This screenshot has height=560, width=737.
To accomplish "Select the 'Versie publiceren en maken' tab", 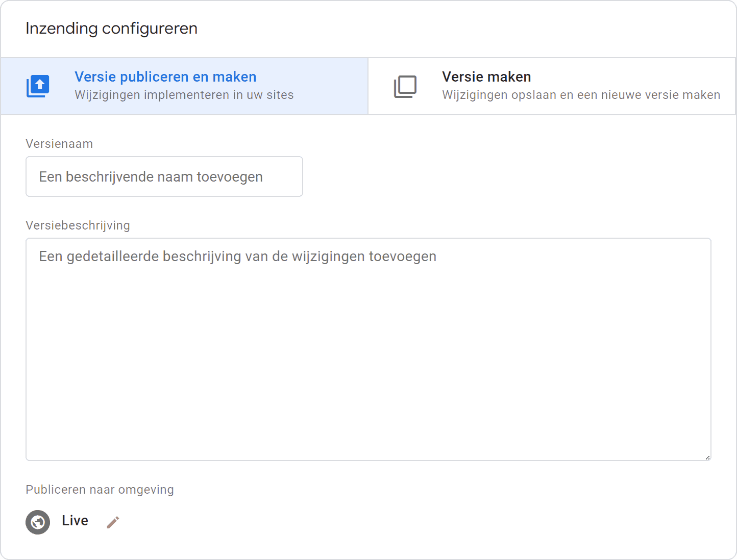I will click(184, 86).
